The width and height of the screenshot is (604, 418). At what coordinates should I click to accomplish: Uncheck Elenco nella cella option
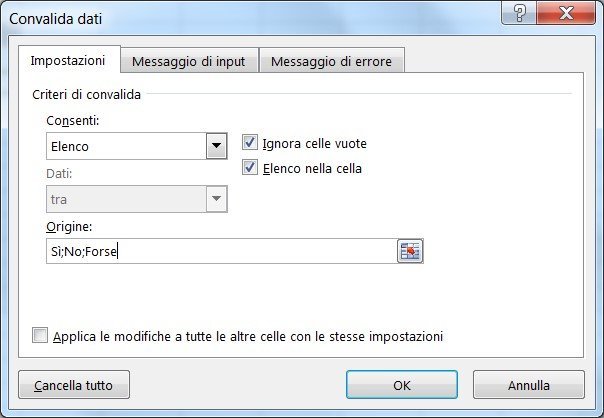(x=250, y=168)
